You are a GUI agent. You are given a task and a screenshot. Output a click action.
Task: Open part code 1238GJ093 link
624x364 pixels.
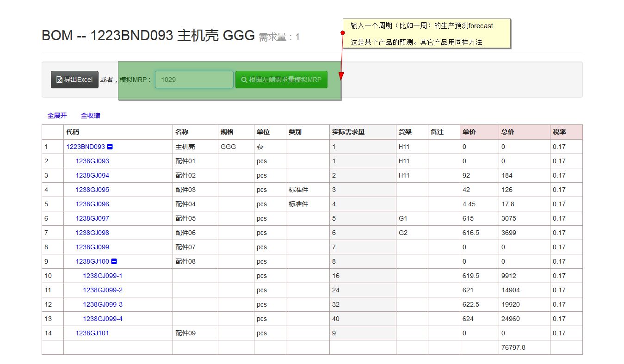[92, 161]
